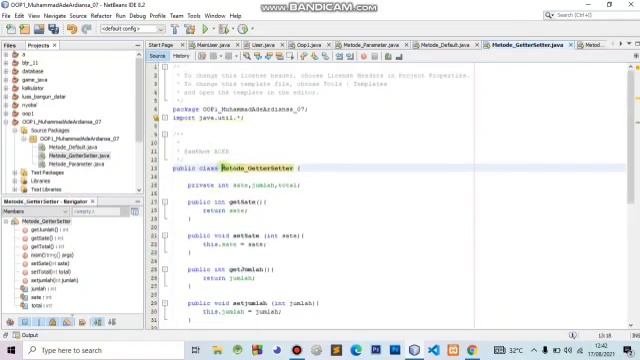Toggle Show Inner Classes in Navigator toolbar
Image resolution: width=640 pixels, height=360 pixels.
(x=67, y=322)
